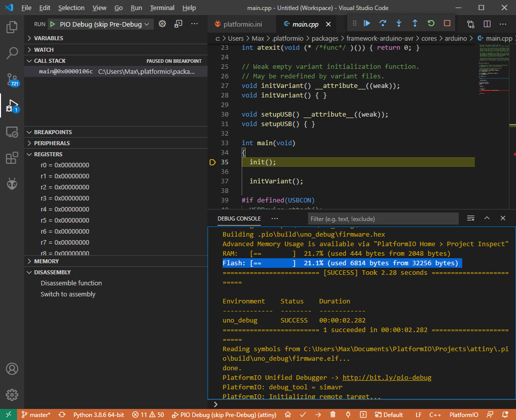516x420 pixels.
Task: Close the Debug Console panel
Action: tap(503, 218)
